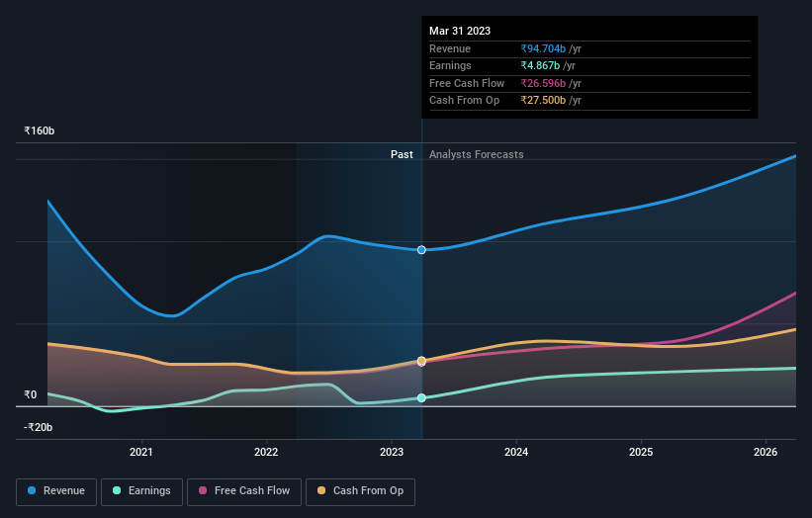
Task: Click the ₹4.867b earnings value in the tooltip
Action: click(540, 65)
